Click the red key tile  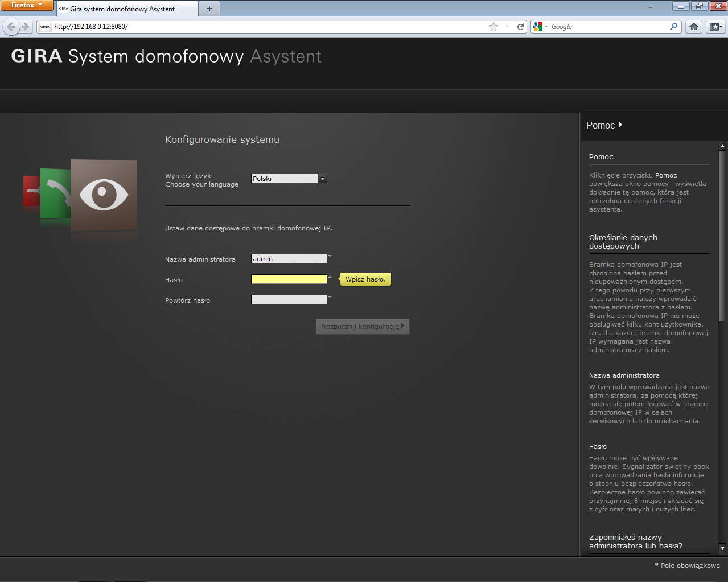tap(32, 192)
